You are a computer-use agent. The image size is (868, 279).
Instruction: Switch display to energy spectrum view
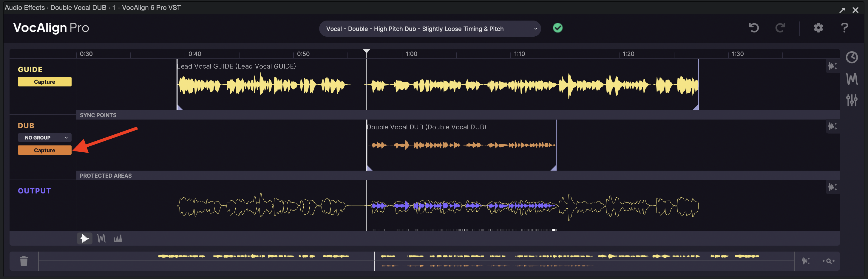click(x=118, y=238)
